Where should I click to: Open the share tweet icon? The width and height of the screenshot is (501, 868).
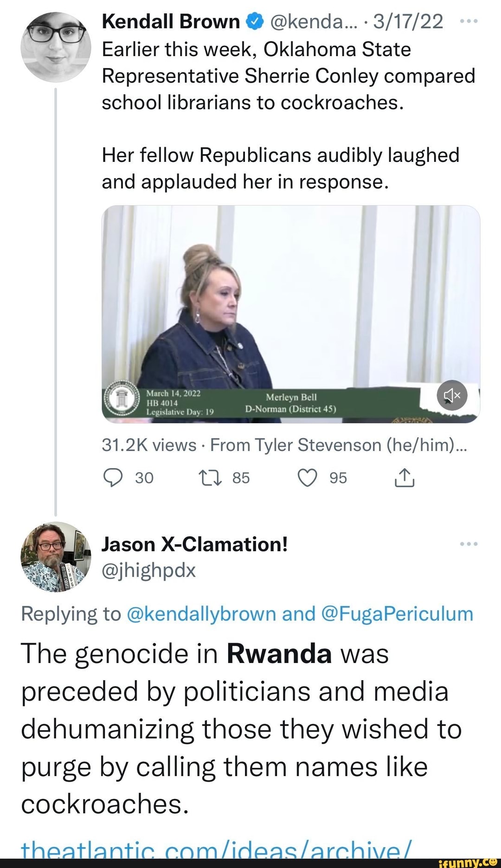point(404,478)
